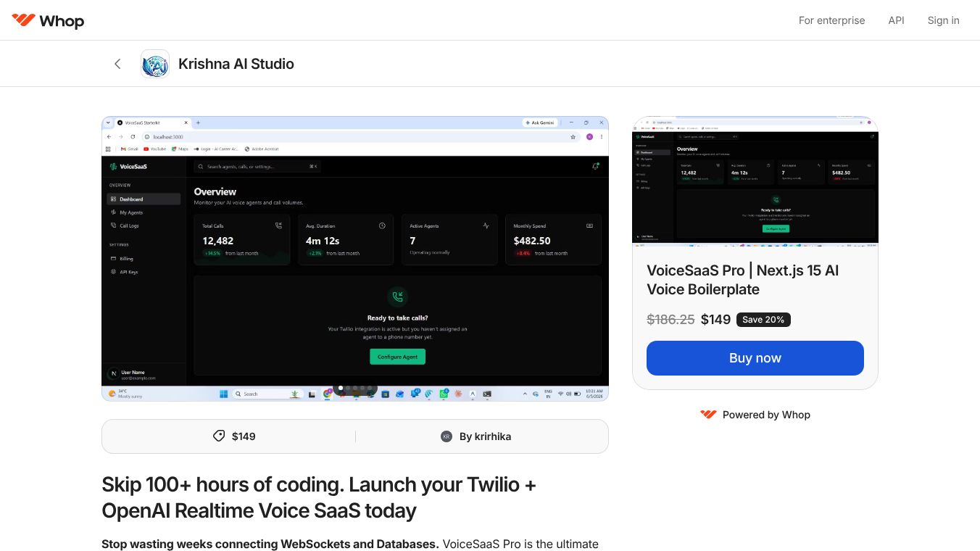Open the For enterprise page
Image resolution: width=980 pixels, height=551 pixels.
[x=831, y=20]
